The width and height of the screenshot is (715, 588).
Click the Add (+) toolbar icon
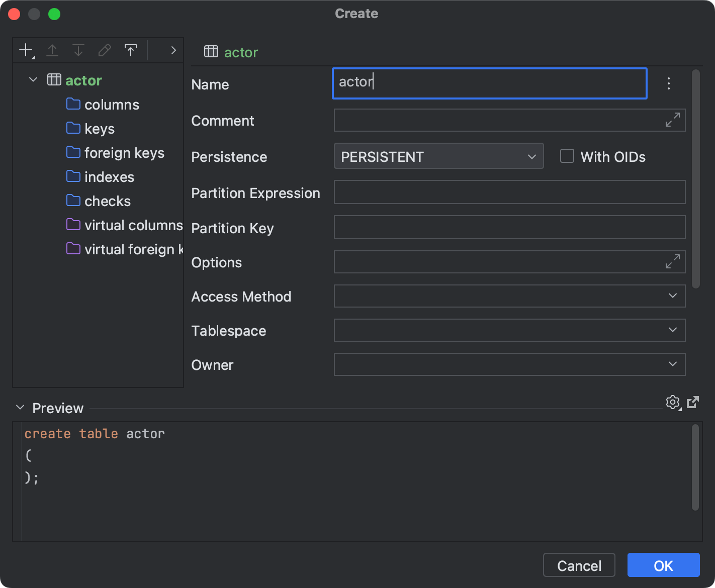[25, 50]
